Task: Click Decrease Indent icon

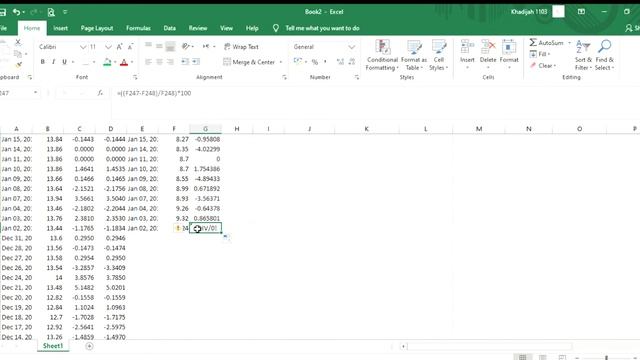Action: pyautogui.click(x=185, y=62)
